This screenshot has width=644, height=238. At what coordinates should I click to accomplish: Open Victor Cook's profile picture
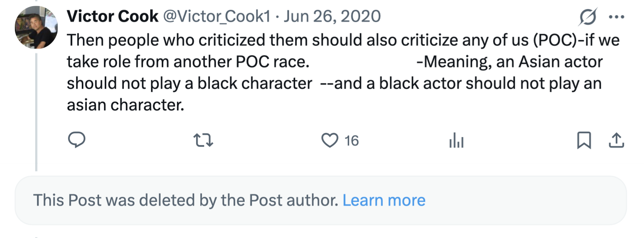(36, 28)
